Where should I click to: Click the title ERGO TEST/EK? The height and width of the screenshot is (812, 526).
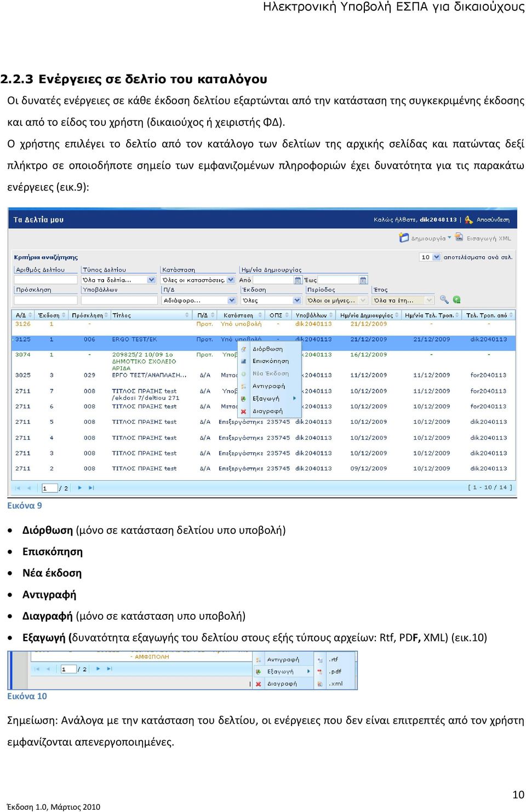[x=134, y=339]
